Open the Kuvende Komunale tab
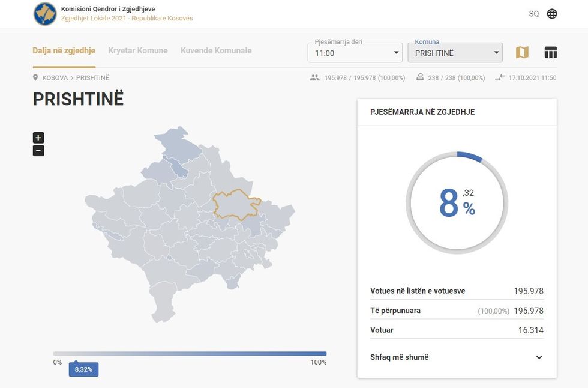 [216, 50]
